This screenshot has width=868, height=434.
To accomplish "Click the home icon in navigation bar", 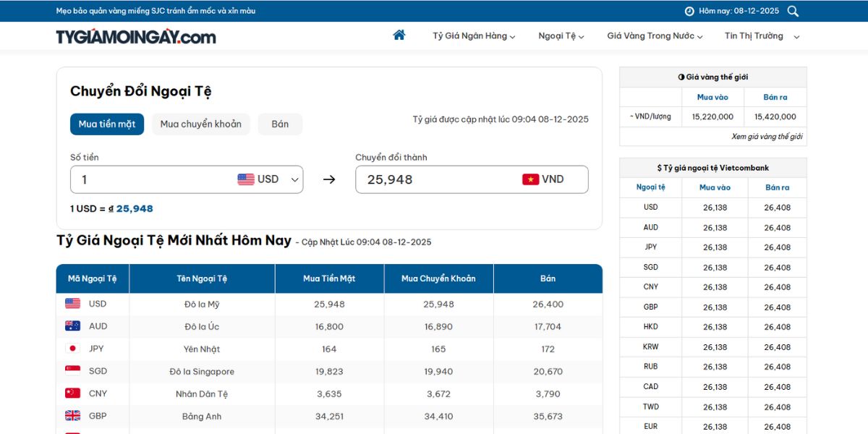I will coord(399,34).
